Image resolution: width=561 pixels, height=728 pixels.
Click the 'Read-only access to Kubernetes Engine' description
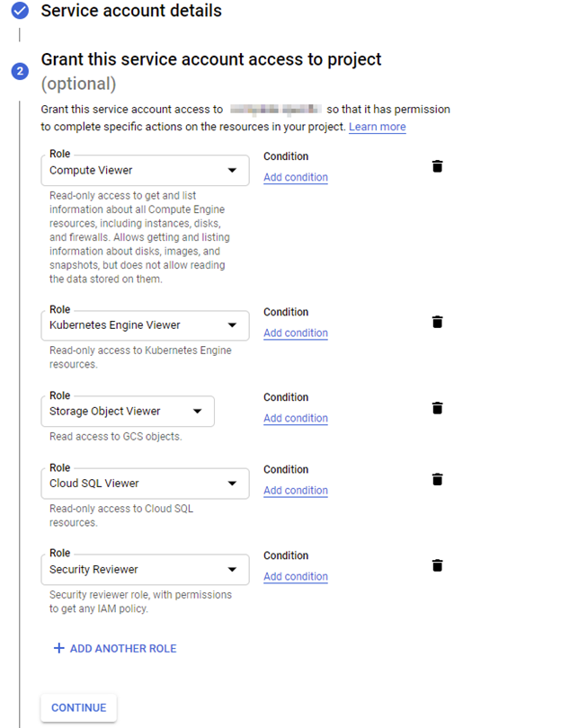(140, 357)
